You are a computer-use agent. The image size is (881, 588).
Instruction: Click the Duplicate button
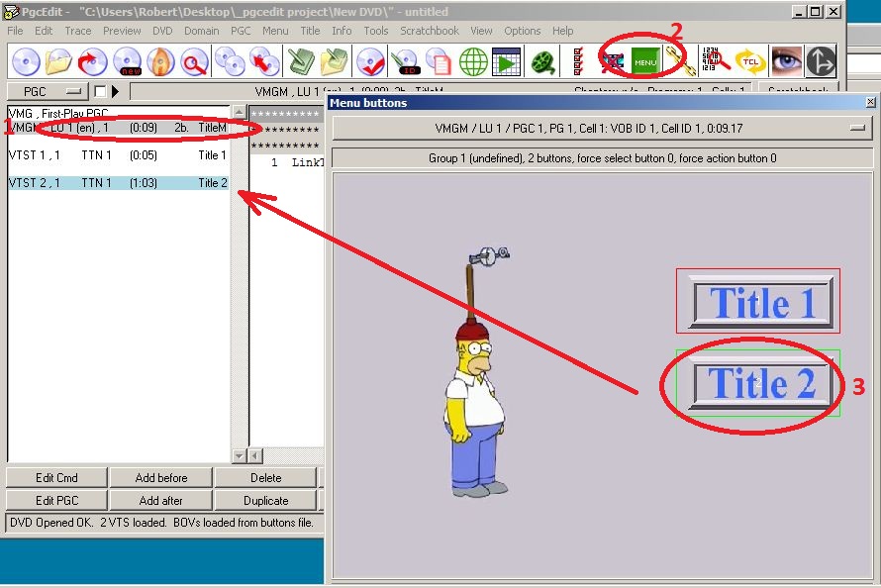(x=265, y=500)
